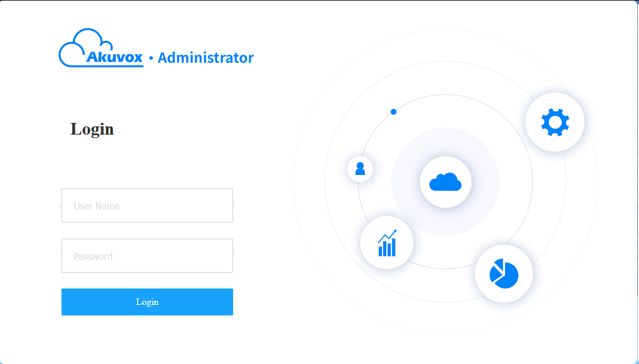Viewport: 639px width, 364px height.
Task: Click the Akuvox cloud logo
Action: [101, 47]
